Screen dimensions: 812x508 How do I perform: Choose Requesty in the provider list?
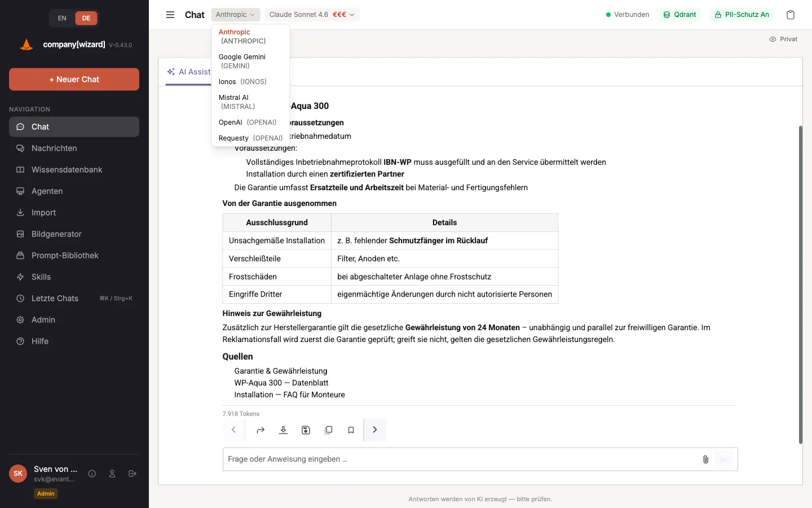(x=250, y=138)
